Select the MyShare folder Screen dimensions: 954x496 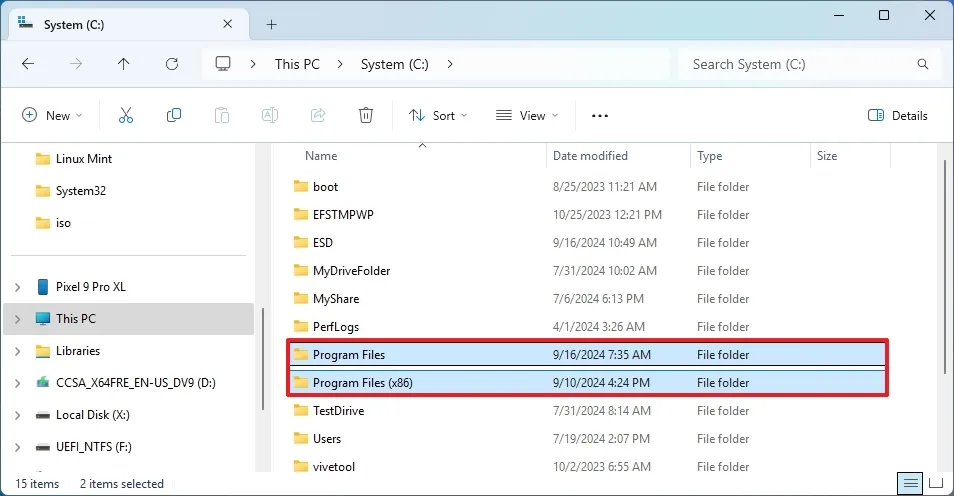(336, 298)
